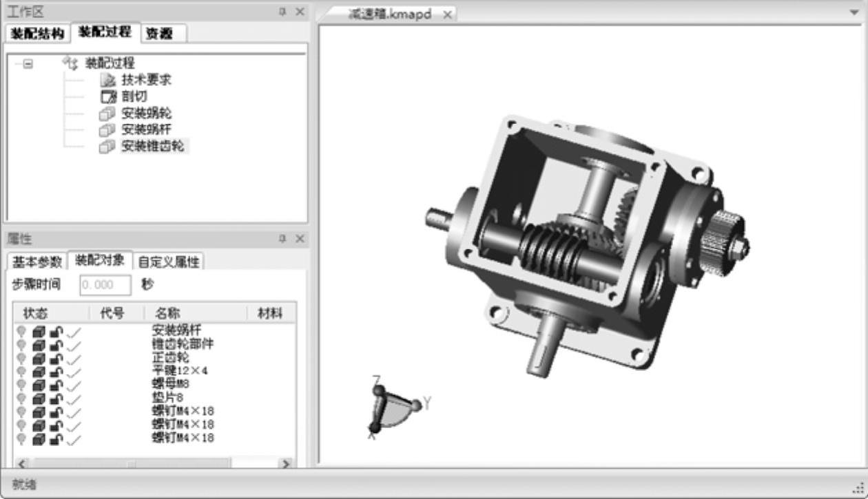Toggle the lightbulb for 锥齿轮部件 row
Viewport: 868px width, 499px height.
pos(21,344)
